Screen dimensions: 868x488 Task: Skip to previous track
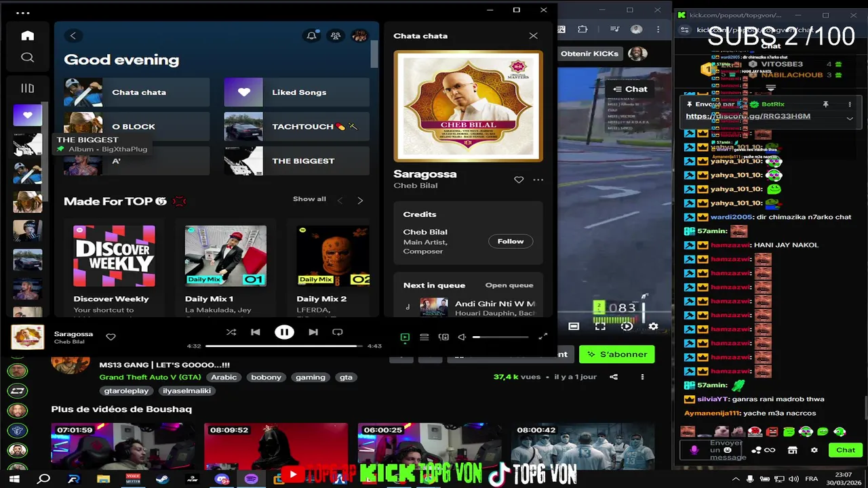(x=256, y=332)
